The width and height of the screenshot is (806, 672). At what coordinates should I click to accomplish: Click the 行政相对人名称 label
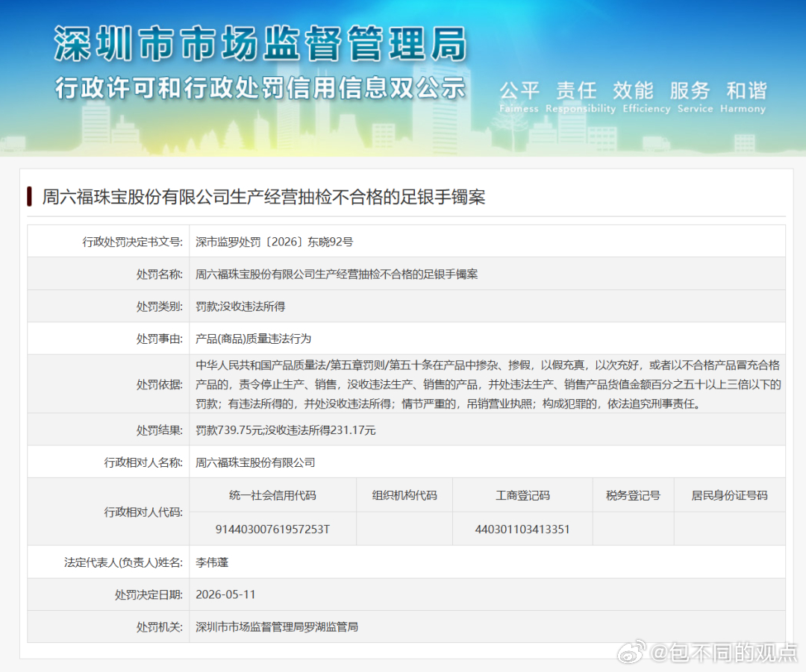pos(143,462)
